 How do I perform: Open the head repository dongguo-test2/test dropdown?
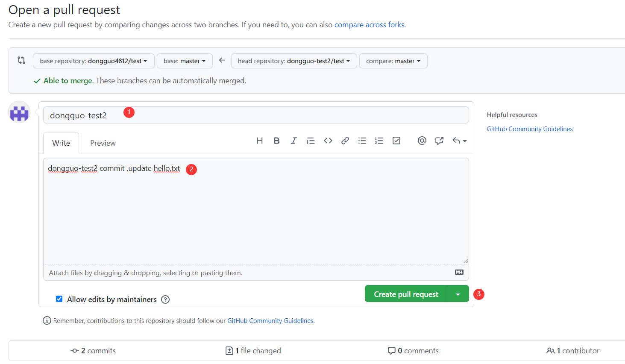coord(293,61)
